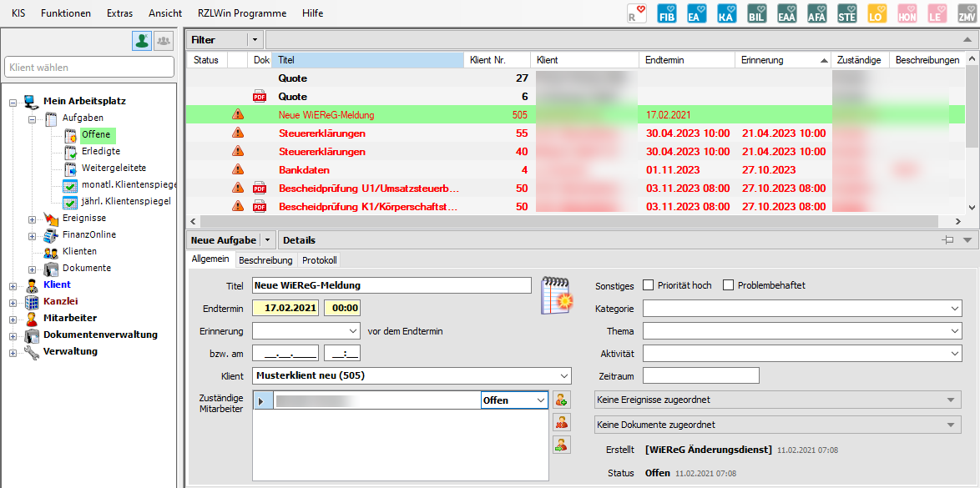The width and height of the screenshot is (980, 488).
Task: Click the remove employee icon
Action: point(562,422)
